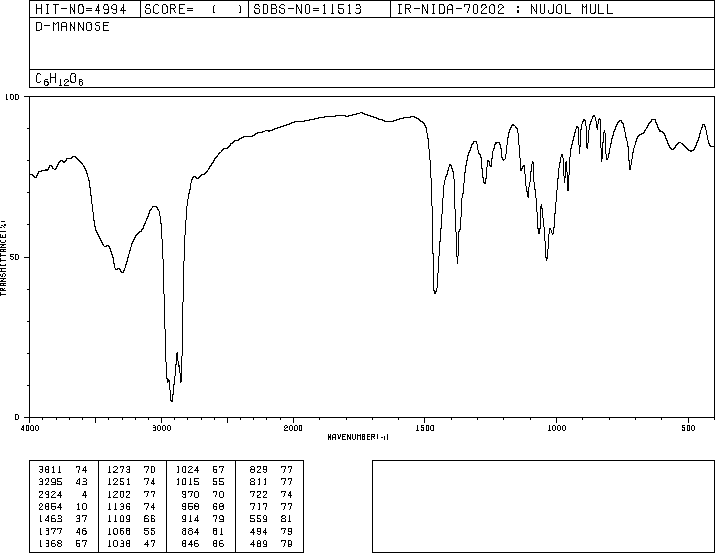Click the 1000 wavenumber axis label
715x553 pixels.
[x=556, y=428]
